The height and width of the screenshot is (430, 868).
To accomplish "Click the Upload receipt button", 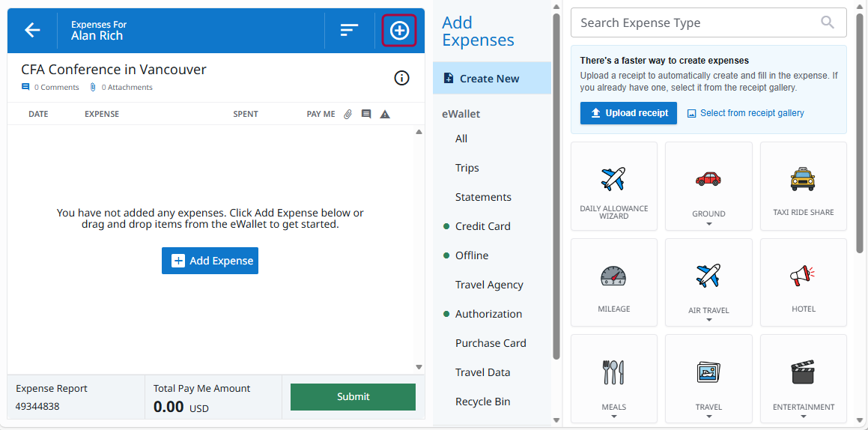I will click(x=628, y=113).
